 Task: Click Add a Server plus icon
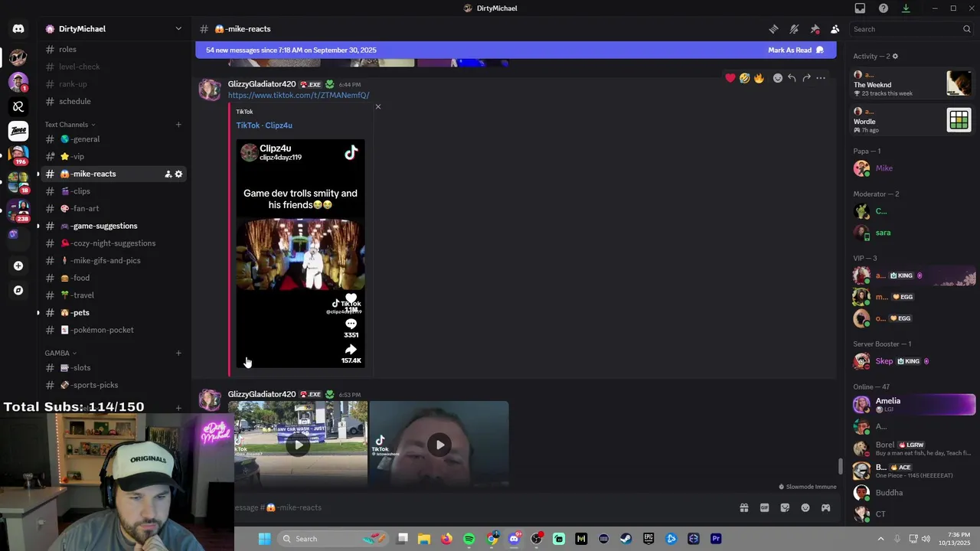(x=18, y=266)
